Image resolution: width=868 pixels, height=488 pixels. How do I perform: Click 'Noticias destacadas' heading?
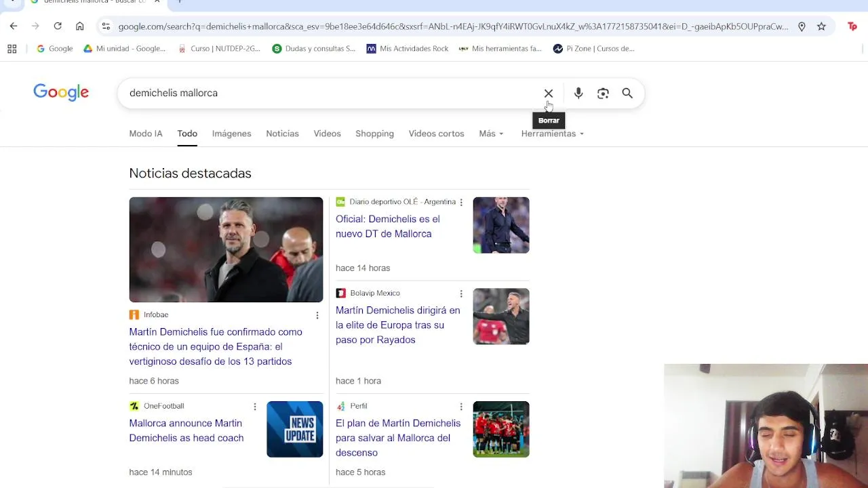point(190,174)
